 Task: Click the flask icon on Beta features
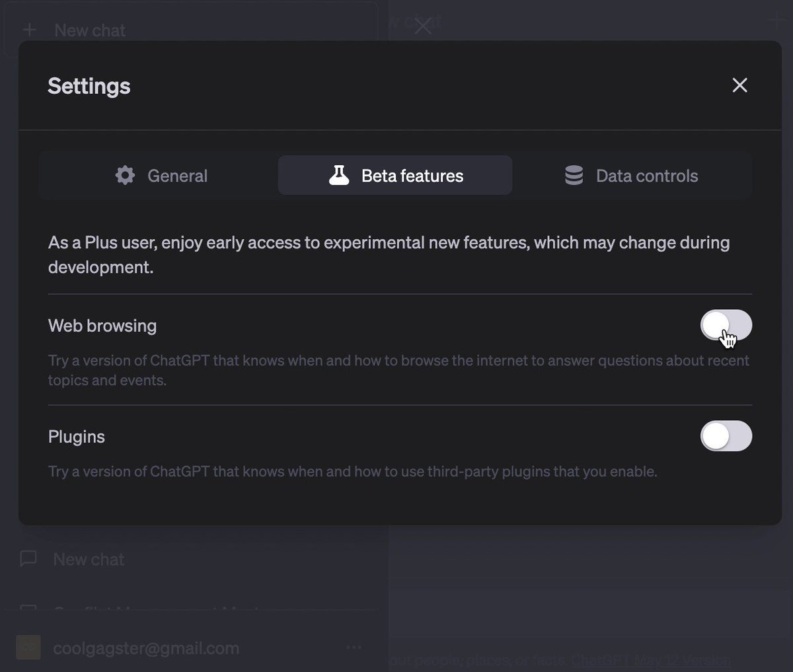pos(339,175)
